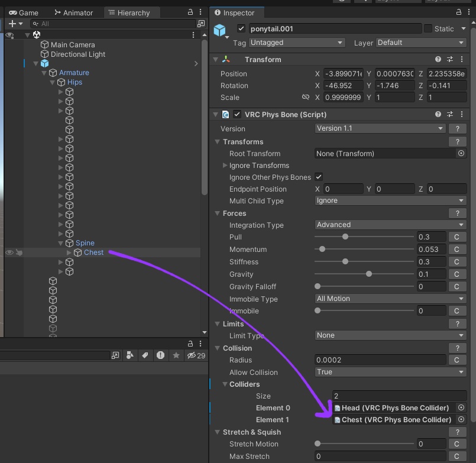Image resolution: width=476 pixels, height=463 pixels.
Task: Open the Version 1.1 dropdown
Action: point(380,128)
